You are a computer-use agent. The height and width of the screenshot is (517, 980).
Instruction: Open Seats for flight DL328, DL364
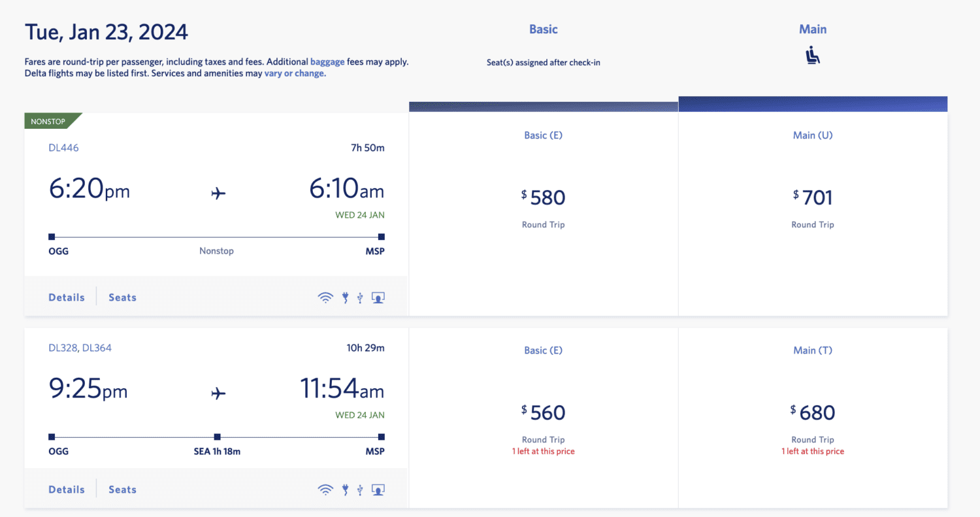click(122, 489)
